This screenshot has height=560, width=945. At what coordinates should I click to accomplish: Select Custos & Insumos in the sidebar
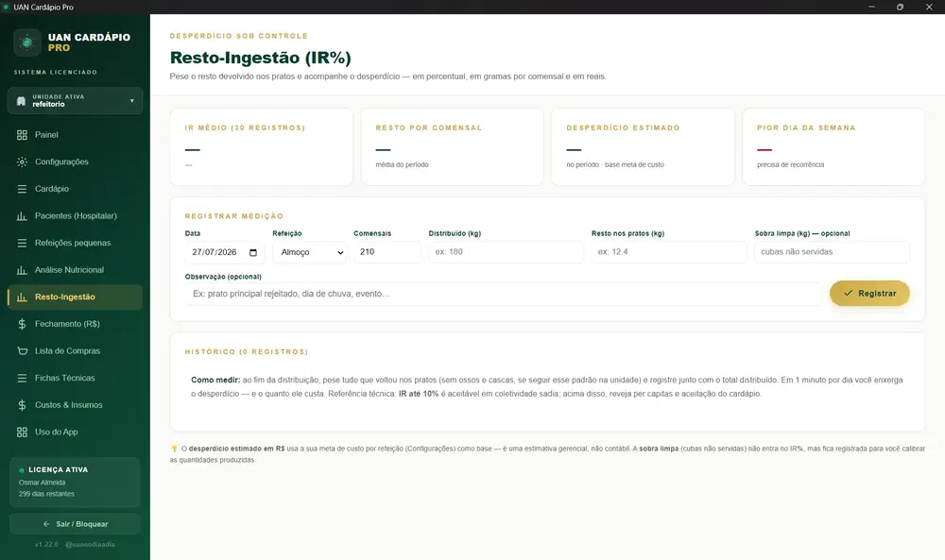pos(76,404)
